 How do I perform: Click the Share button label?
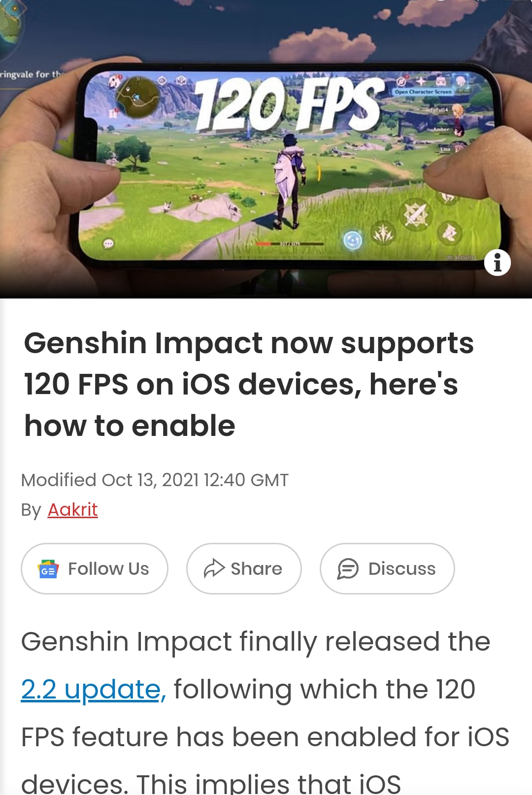(256, 569)
